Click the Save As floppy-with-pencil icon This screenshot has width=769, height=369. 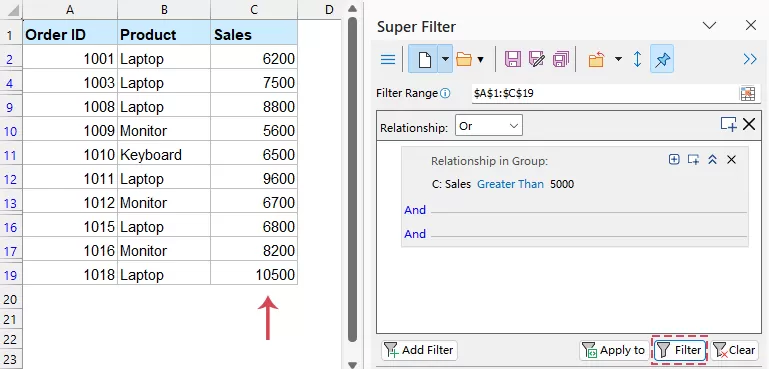(x=537, y=60)
